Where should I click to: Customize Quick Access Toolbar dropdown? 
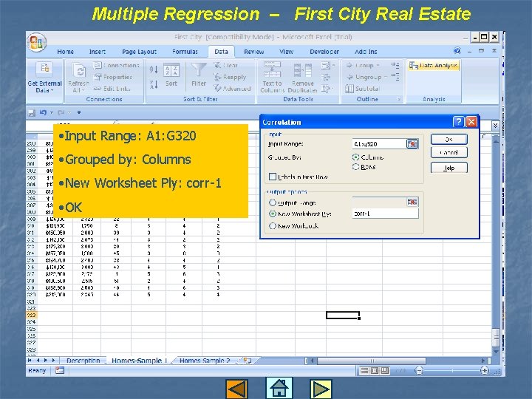point(79,112)
